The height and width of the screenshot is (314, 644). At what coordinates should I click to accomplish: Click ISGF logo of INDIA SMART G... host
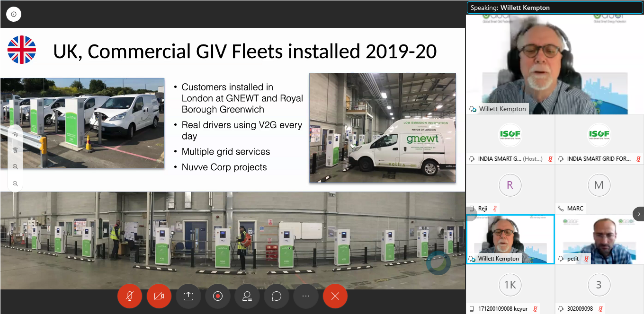(x=510, y=135)
